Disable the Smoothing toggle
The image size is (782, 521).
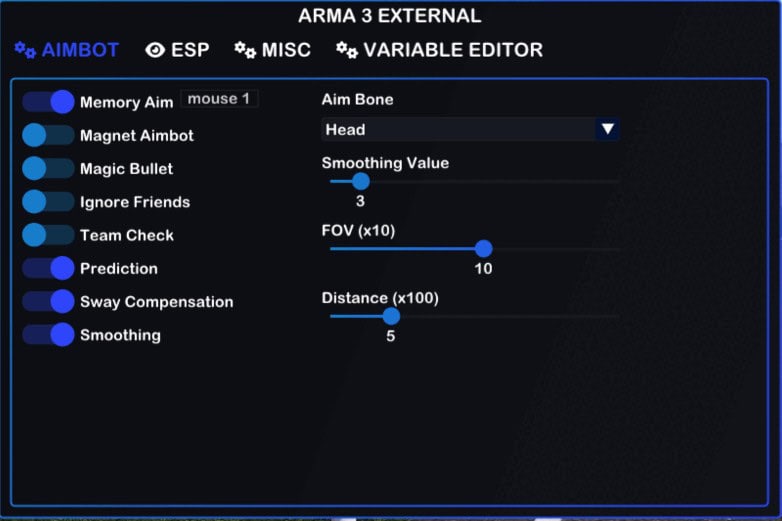point(48,335)
